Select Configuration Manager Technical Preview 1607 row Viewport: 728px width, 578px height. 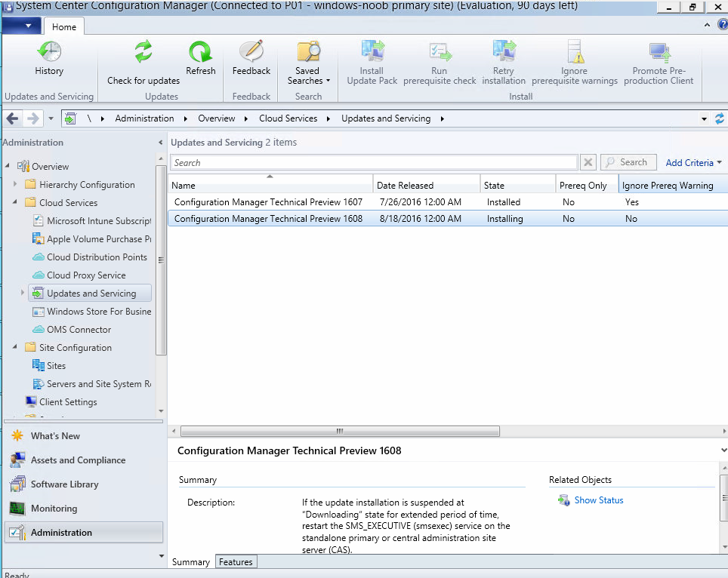[448, 201]
